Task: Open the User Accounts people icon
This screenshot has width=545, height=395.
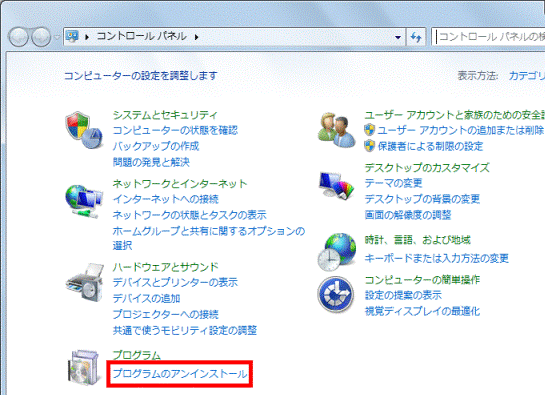Action: pos(336,130)
